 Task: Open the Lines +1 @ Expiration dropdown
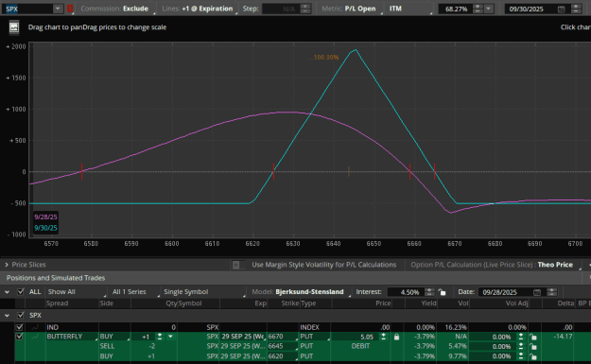click(x=200, y=9)
